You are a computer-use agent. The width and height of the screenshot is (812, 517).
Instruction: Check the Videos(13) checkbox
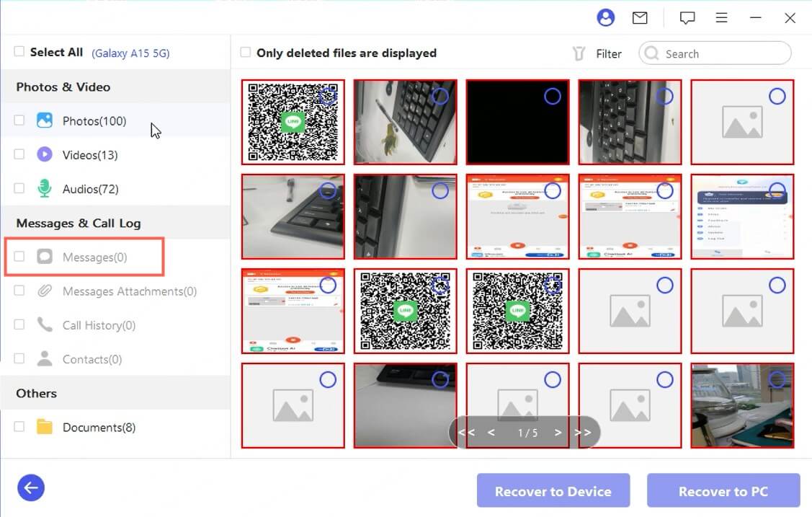point(19,154)
